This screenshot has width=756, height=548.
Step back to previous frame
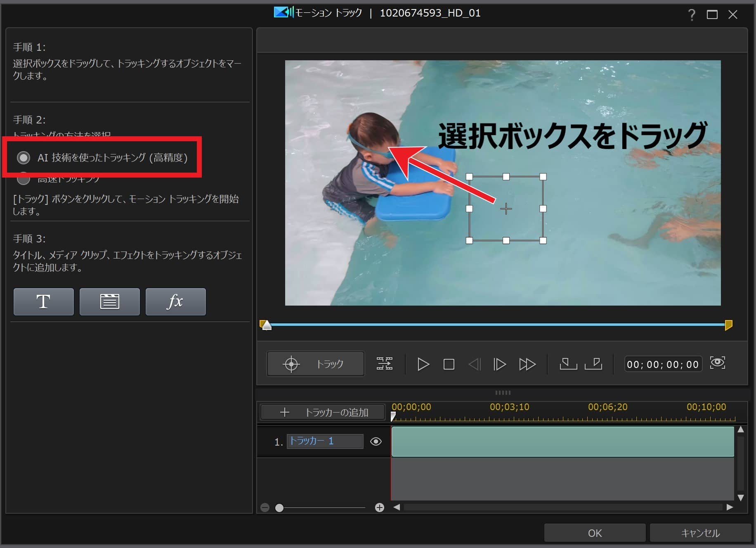(475, 364)
